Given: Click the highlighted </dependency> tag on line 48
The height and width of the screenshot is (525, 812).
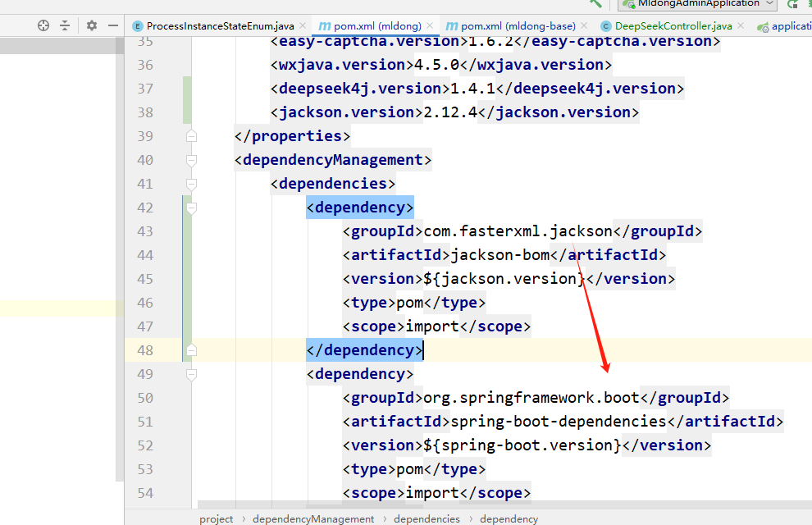Looking at the screenshot, I should (364, 350).
